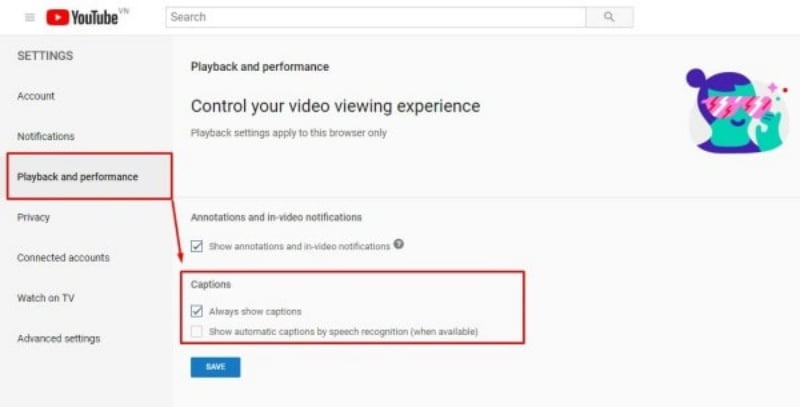The image size is (800, 407).
Task: Open Advanced settings page
Action: [58, 339]
